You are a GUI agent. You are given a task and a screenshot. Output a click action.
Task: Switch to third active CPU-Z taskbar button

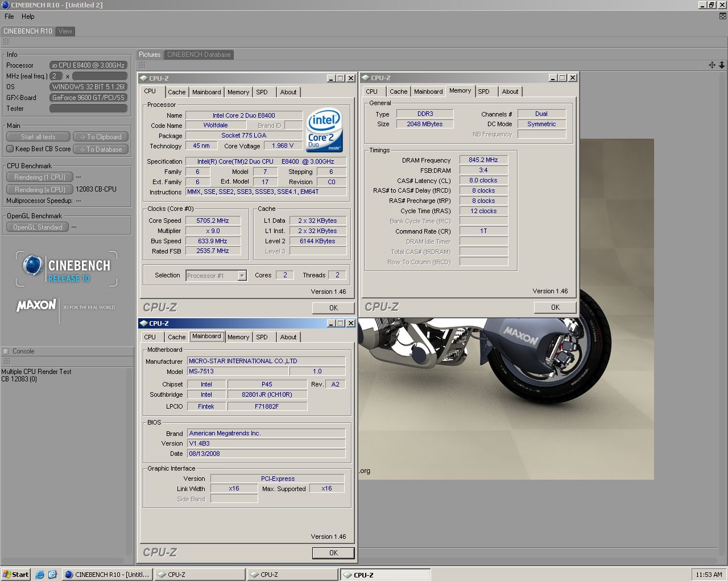tap(385, 575)
